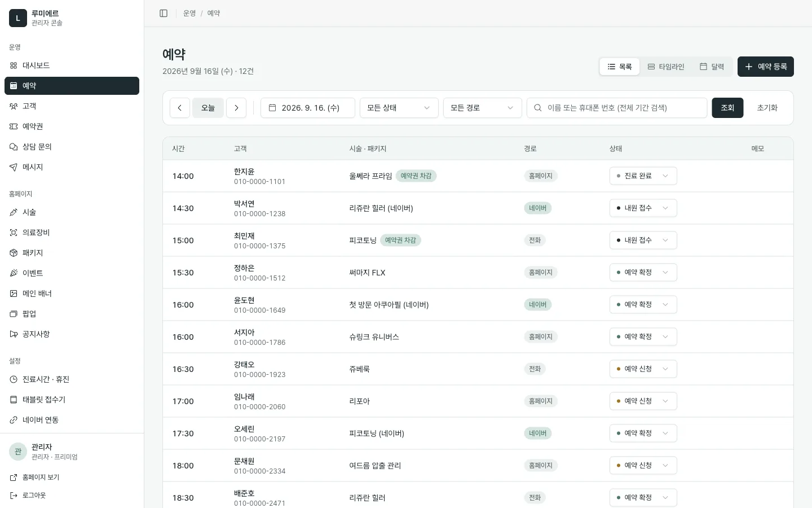Open status dropdown for 정하은 row
This screenshot has width=812, height=508.
[x=643, y=273]
